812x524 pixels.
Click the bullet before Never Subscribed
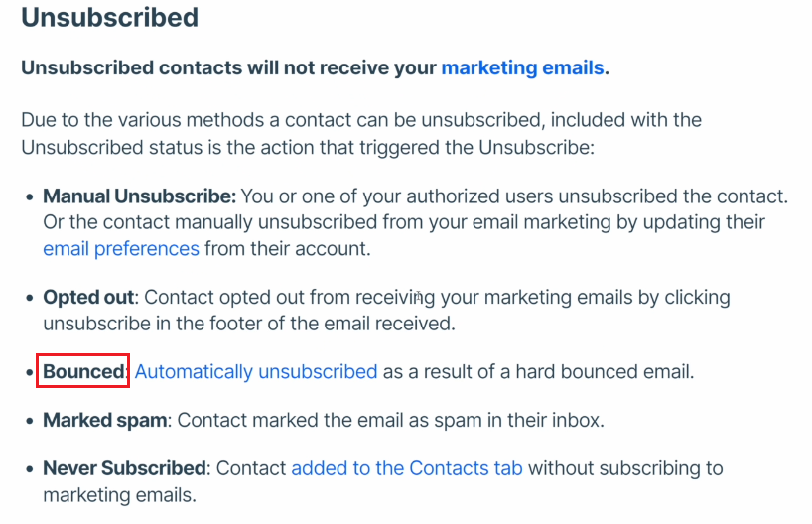tap(30, 469)
